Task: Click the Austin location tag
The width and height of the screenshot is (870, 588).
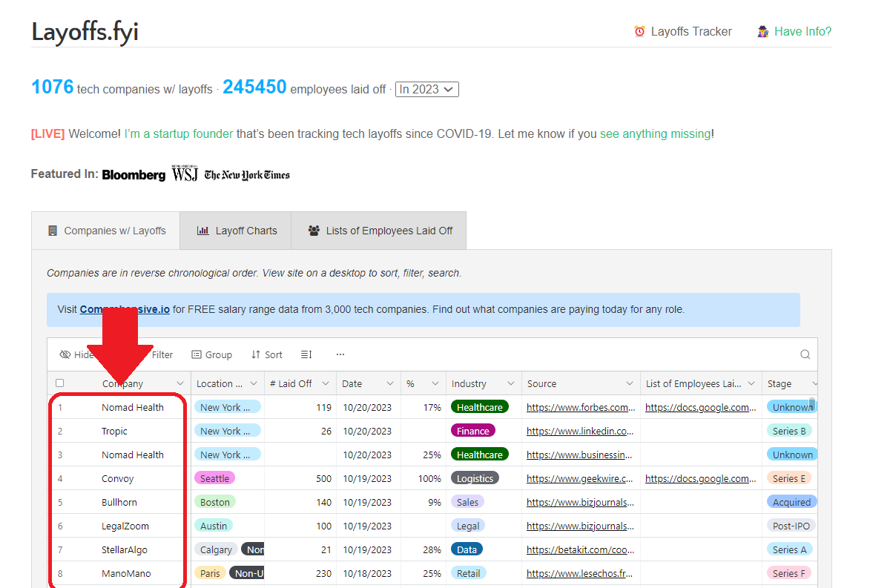Action: click(x=214, y=526)
